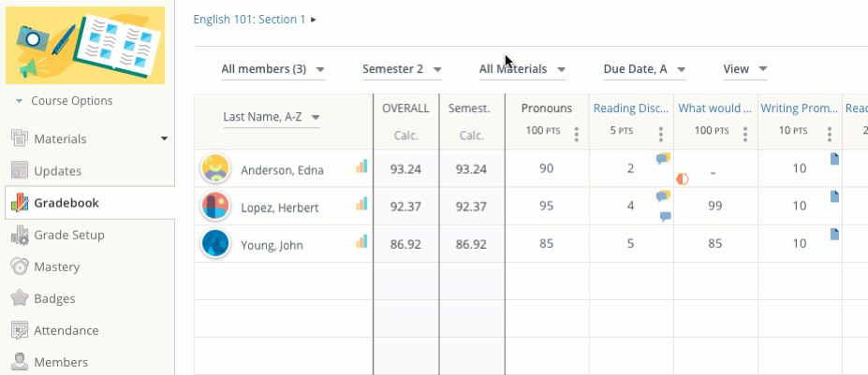
Task: Open the All Materials filter dropdown
Action: tap(522, 69)
